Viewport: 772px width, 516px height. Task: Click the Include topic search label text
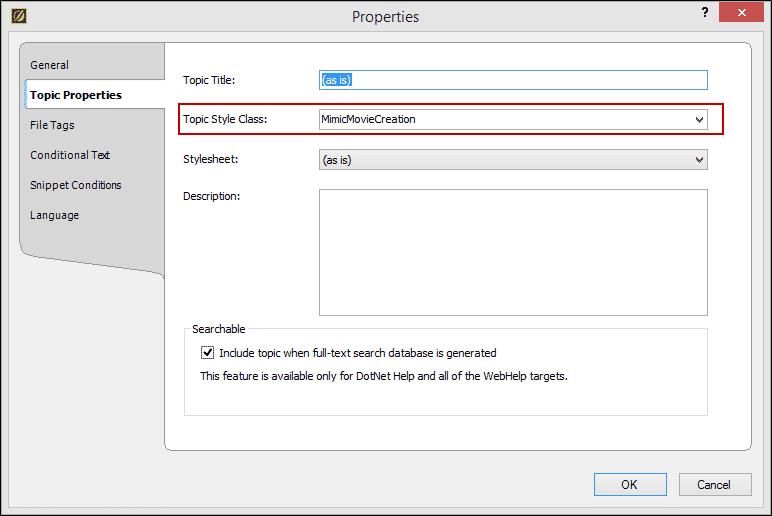(357, 353)
